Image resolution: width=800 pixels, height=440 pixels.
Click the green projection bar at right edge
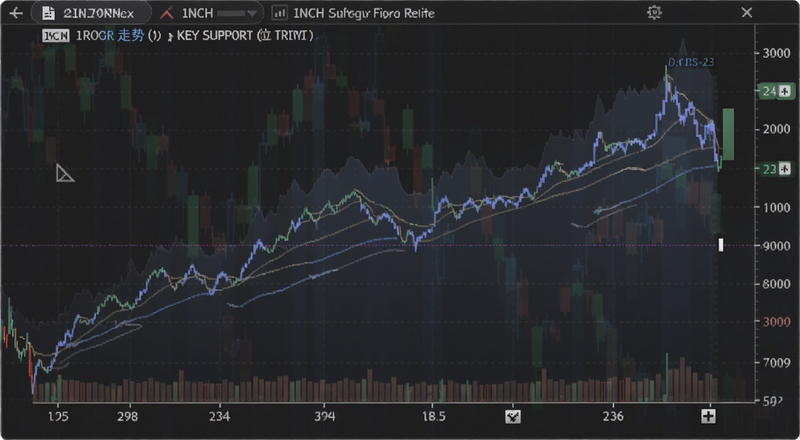[x=728, y=134]
